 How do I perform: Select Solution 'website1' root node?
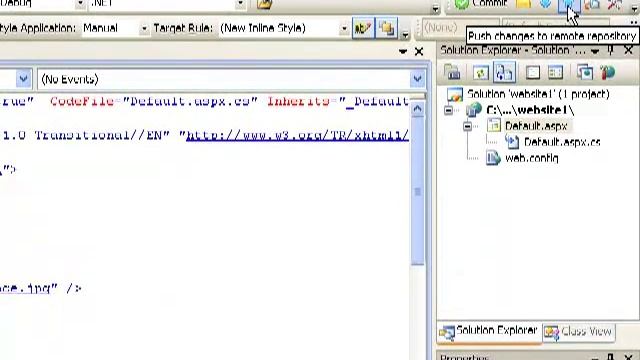point(538,94)
